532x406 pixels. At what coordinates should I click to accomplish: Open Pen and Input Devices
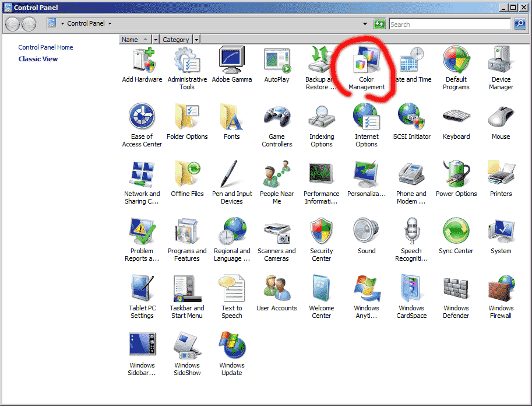232,183
